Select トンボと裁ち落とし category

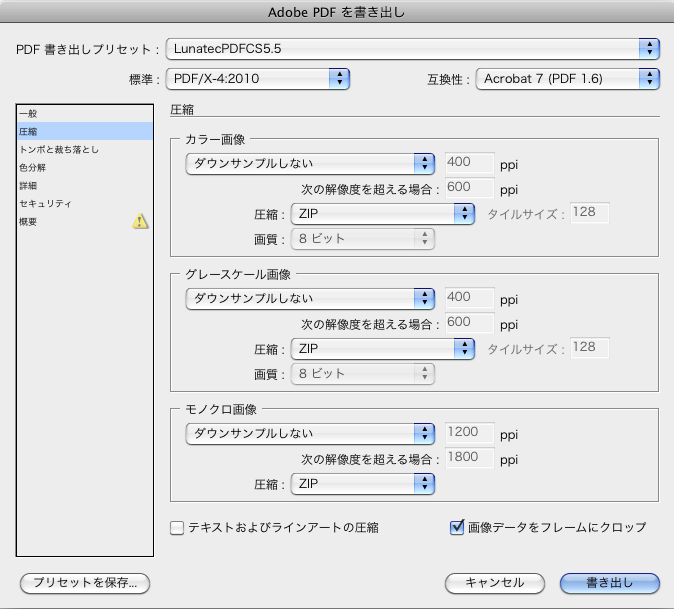click(x=85, y=149)
